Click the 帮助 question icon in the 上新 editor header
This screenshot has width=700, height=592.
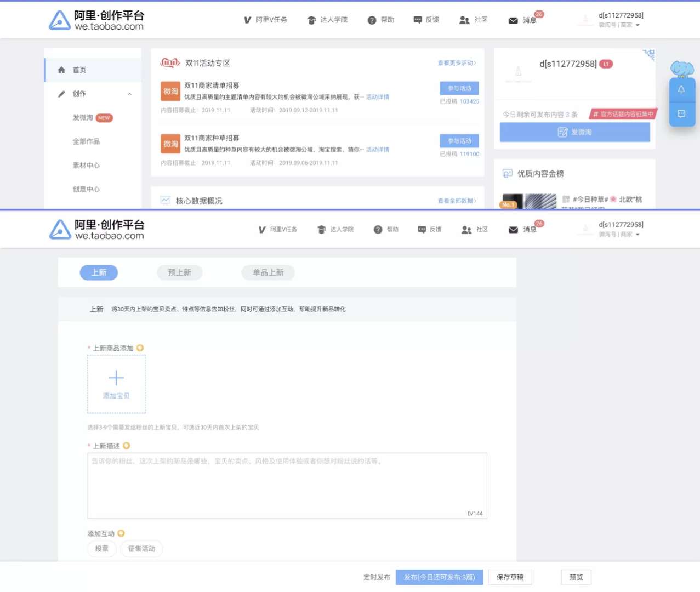[378, 230]
